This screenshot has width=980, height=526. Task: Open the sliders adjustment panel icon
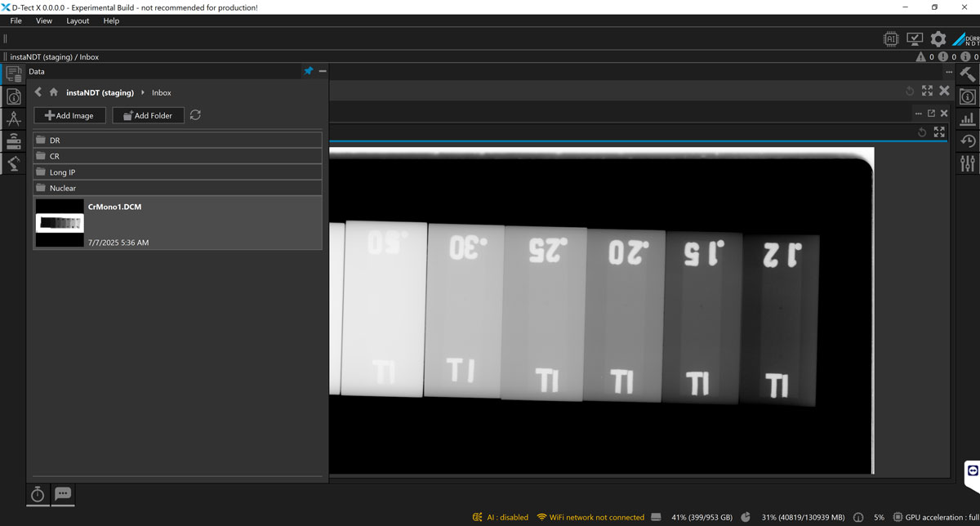pos(968,163)
